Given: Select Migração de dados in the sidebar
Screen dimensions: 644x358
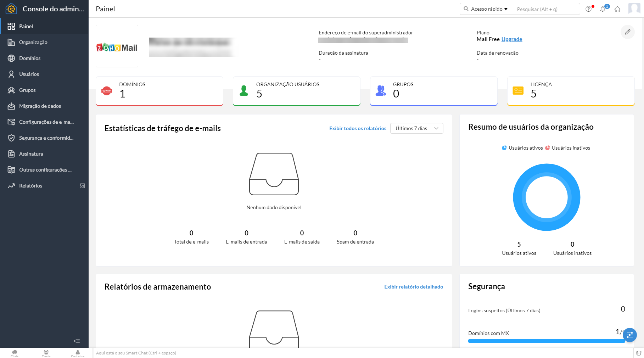Looking at the screenshot, I should pos(40,106).
